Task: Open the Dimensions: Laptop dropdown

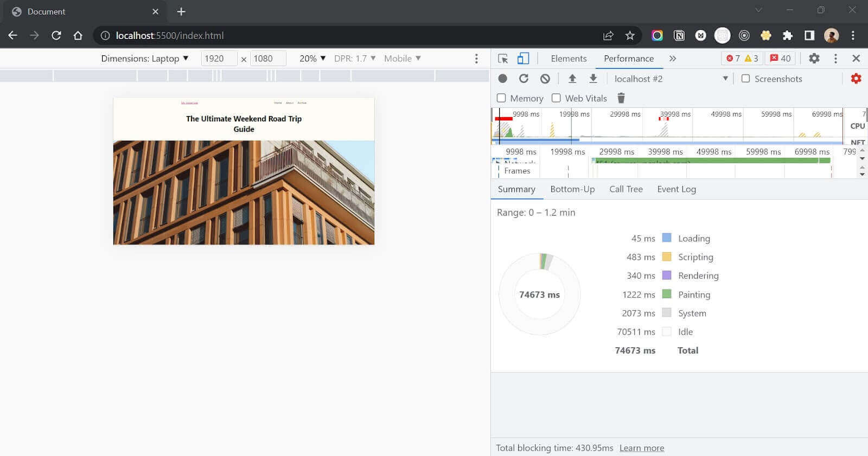Action: click(144, 59)
